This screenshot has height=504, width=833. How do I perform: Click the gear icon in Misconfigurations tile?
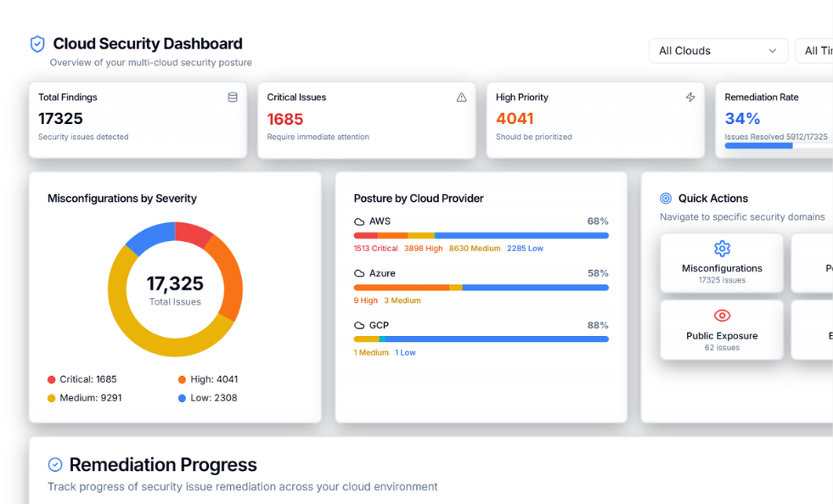tap(722, 249)
